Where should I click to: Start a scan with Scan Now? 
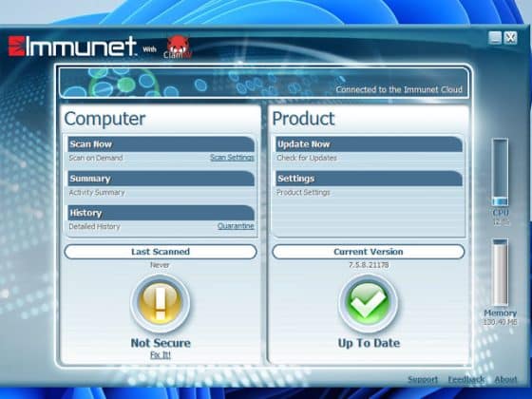point(161,144)
